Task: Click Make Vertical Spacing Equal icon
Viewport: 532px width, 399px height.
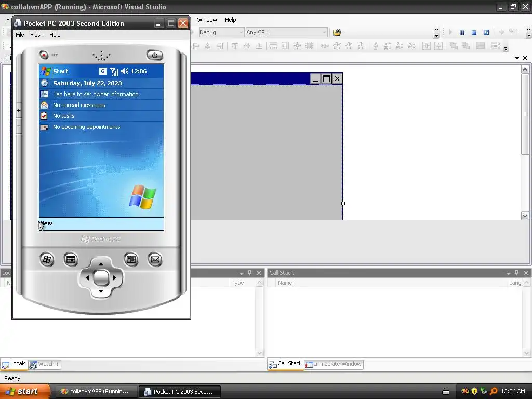Action: click(376, 46)
